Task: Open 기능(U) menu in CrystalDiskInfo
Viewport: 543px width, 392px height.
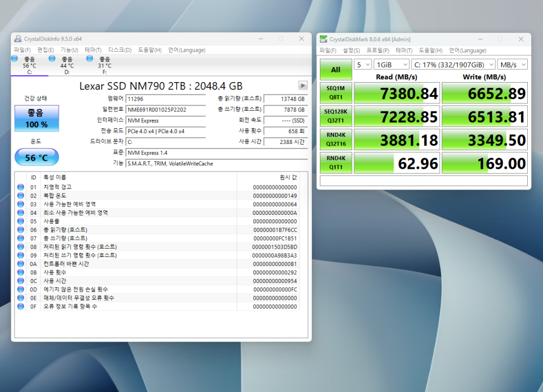Action: tap(69, 50)
